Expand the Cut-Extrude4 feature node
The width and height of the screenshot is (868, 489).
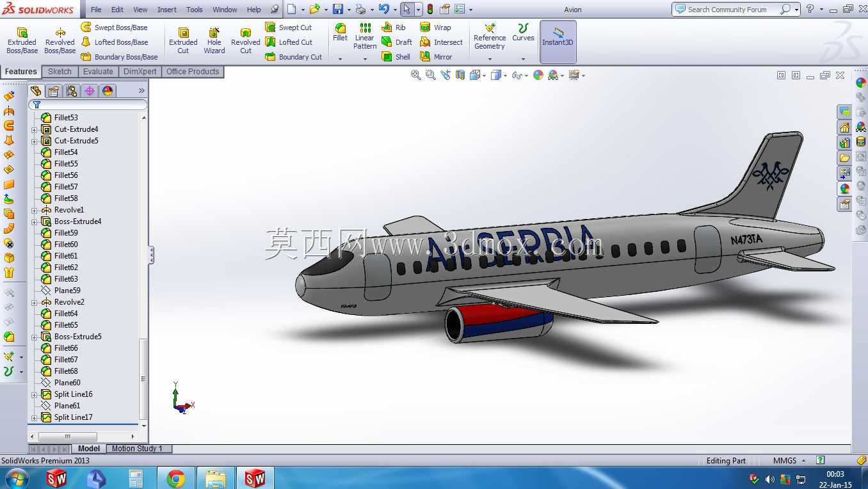click(x=35, y=129)
